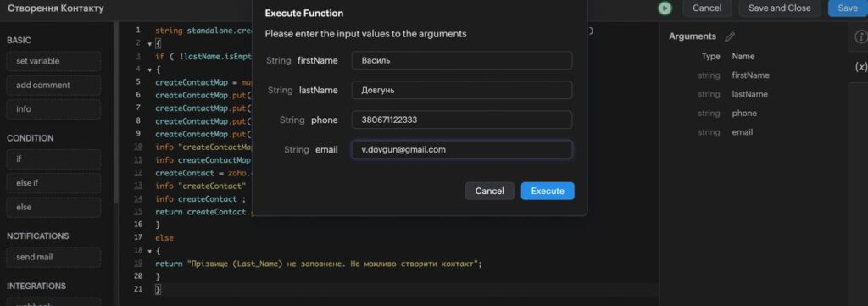Click the lastName input field

click(x=462, y=90)
